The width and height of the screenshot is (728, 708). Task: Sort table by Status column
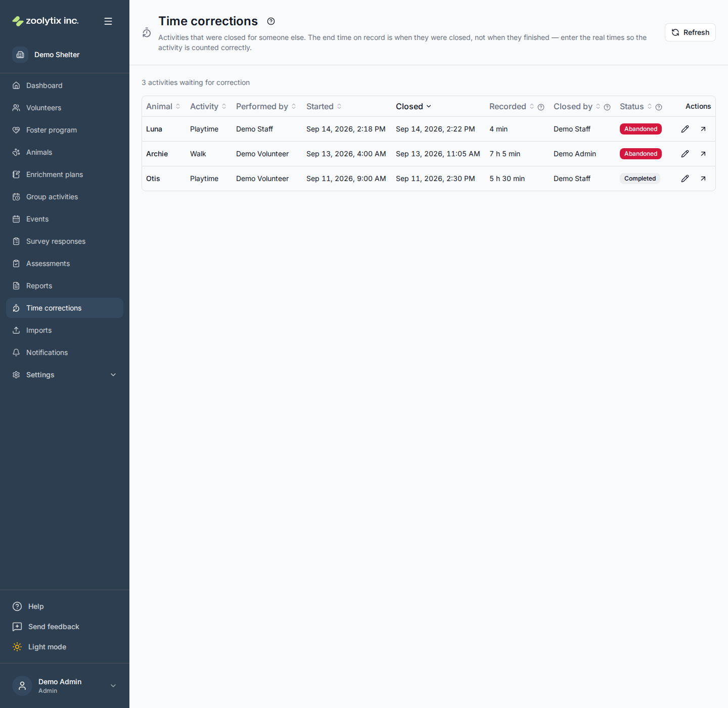coord(636,106)
